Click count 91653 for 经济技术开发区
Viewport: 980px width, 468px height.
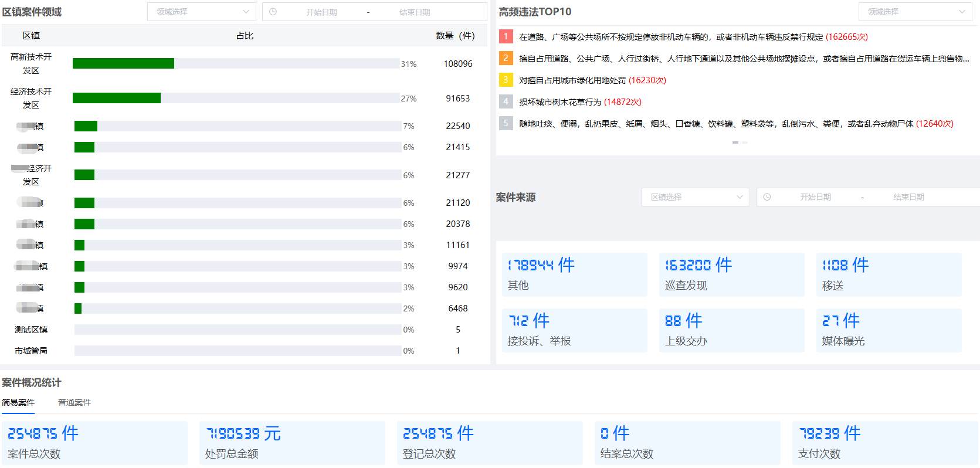click(x=458, y=99)
